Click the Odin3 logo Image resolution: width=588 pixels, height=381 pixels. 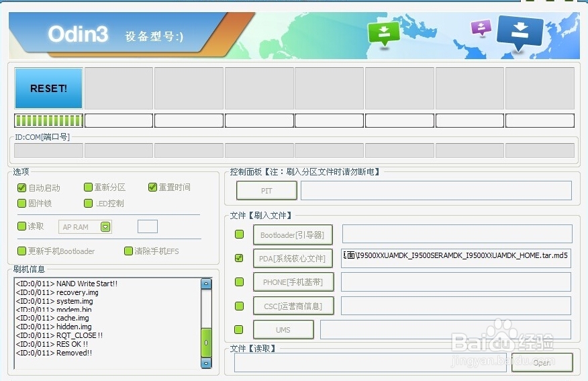point(78,34)
